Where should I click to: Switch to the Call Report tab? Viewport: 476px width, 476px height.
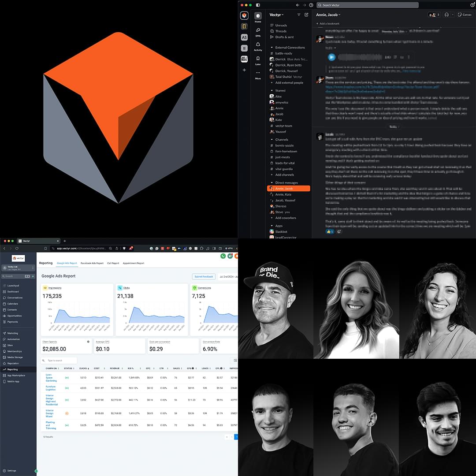pyautogui.click(x=113, y=263)
